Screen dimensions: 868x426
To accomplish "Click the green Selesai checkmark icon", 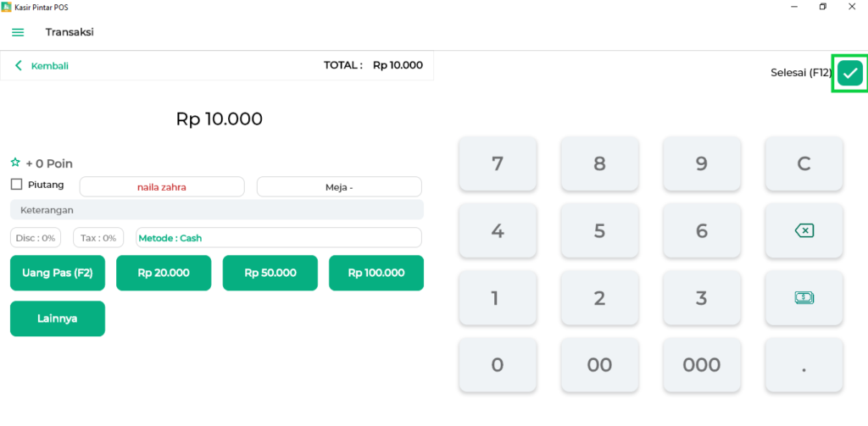I will [x=850, y=74].
